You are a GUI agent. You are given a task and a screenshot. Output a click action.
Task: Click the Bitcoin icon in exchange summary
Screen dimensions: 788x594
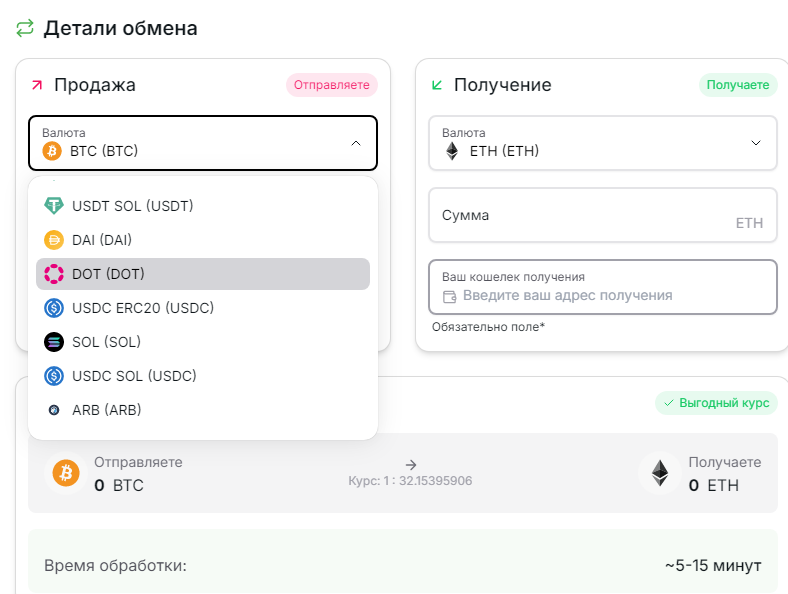point(68,473)
